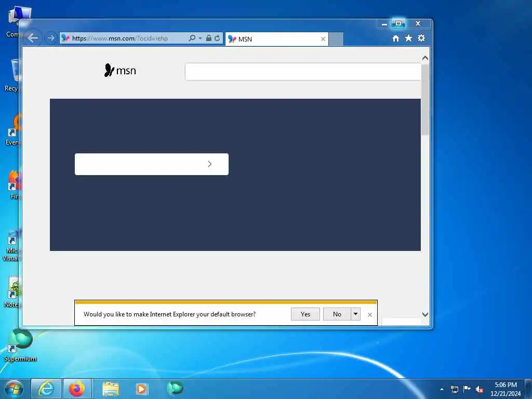Click the search magnifier in address bar
Screen dimensions: 532x399
click(x=192, y=38)
